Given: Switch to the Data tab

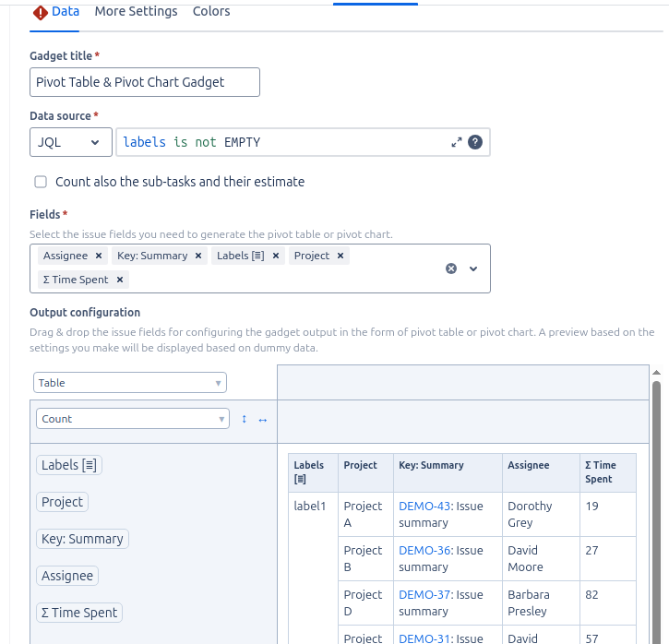Looking at the screenshot, I should 66,11.
